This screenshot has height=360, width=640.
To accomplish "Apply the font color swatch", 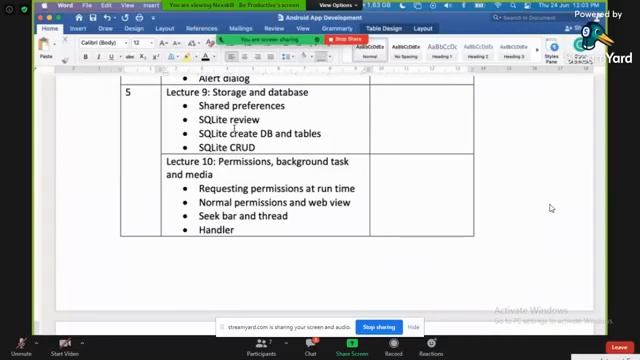I will pyautogui.click(x=206, y=57).
